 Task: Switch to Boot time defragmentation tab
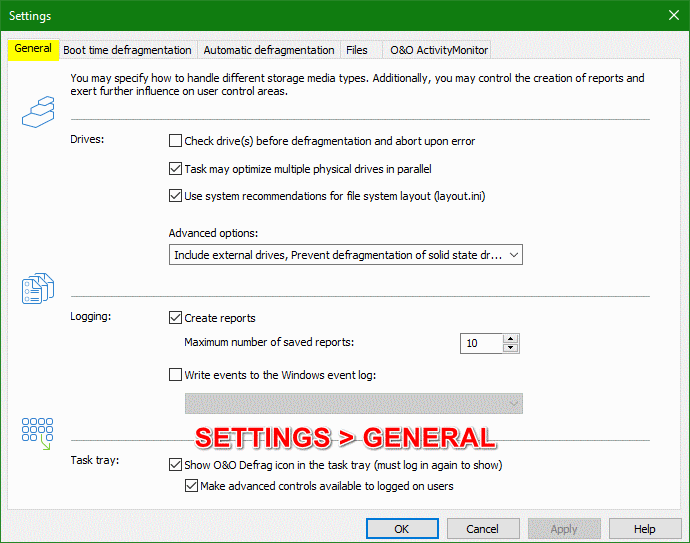pyautogui.click(x=127, y=50)
